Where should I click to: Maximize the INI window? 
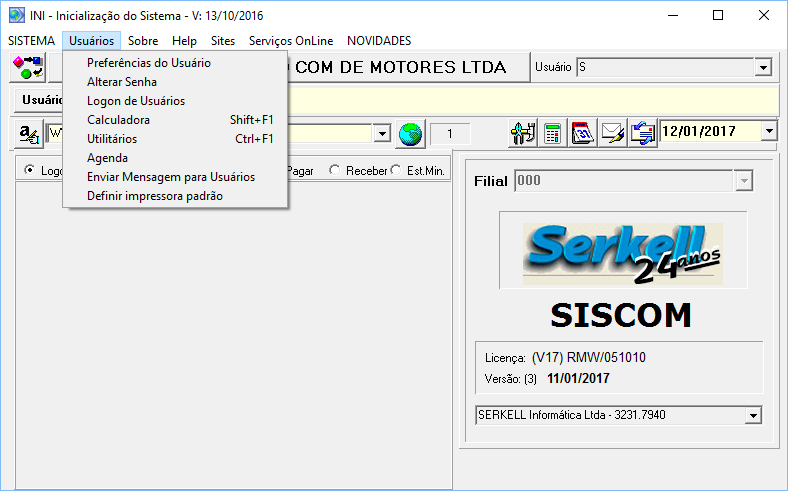[718, 16]
